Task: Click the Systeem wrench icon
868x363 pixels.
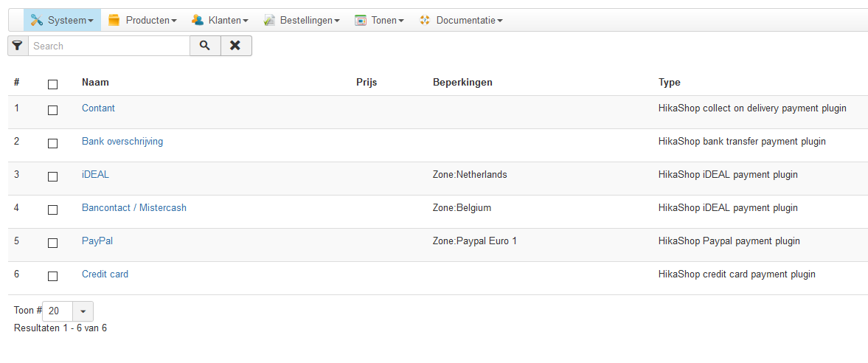Action: pyautogui.click(x=37, y=21)
